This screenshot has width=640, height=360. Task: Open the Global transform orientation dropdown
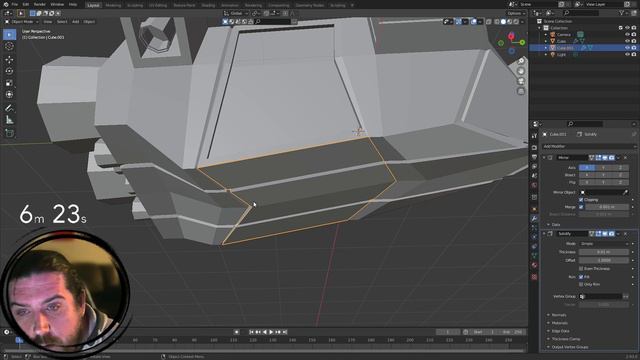click(236, 13)
